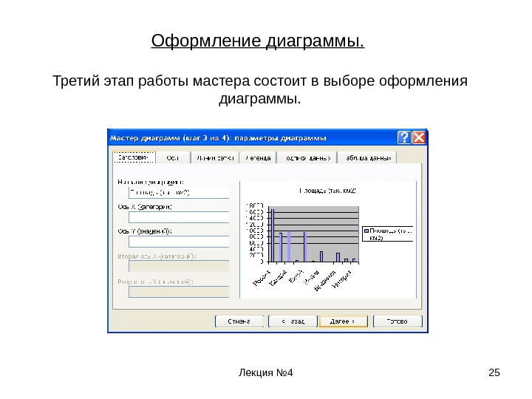Click the Отмена button

239,321
